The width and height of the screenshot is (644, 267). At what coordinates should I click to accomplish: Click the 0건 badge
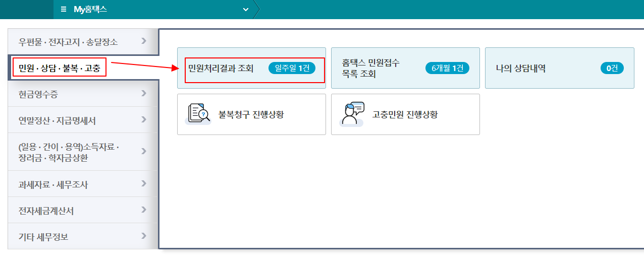(x=612, y=68)
